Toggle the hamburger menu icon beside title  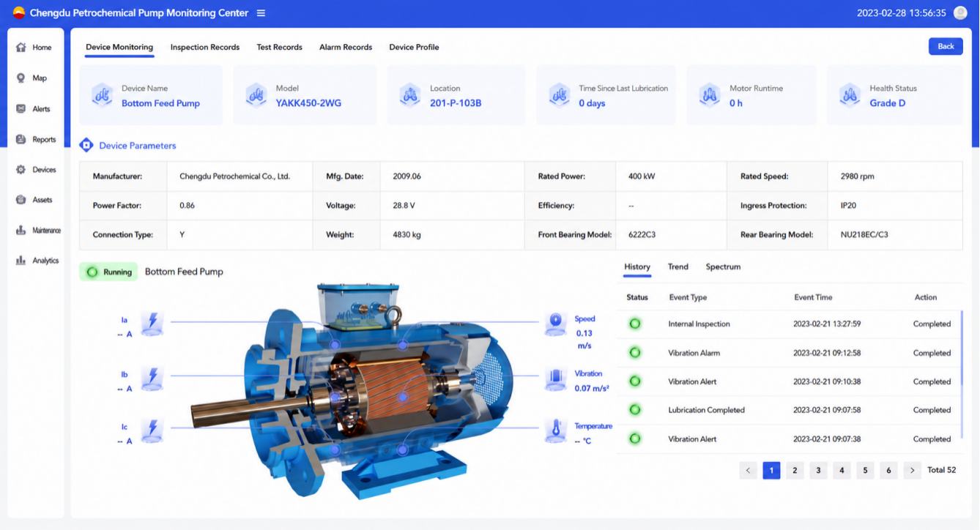click(x=261, y=13)
